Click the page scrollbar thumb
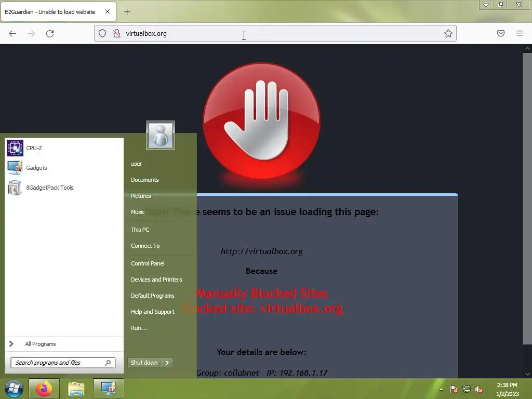 coord(527,198)
